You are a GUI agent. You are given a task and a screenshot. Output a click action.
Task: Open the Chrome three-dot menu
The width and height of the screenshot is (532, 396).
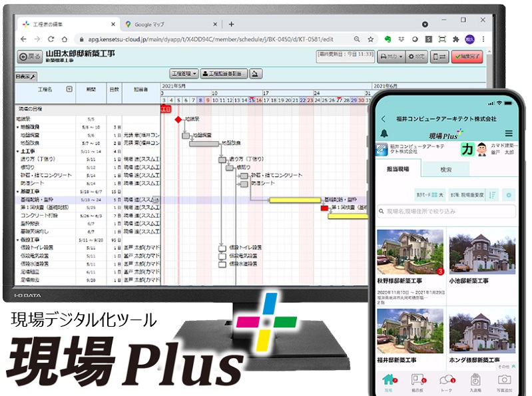pos(483,39)
